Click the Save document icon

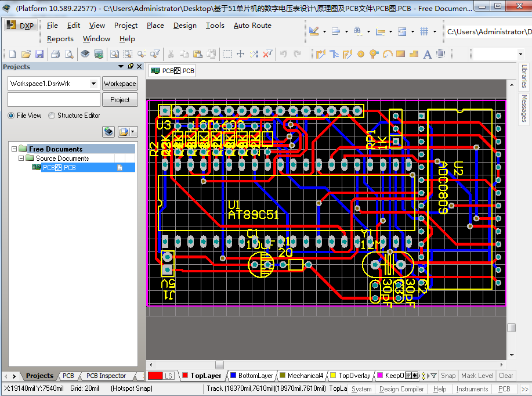pyautogui.click(x=39, y=54)
